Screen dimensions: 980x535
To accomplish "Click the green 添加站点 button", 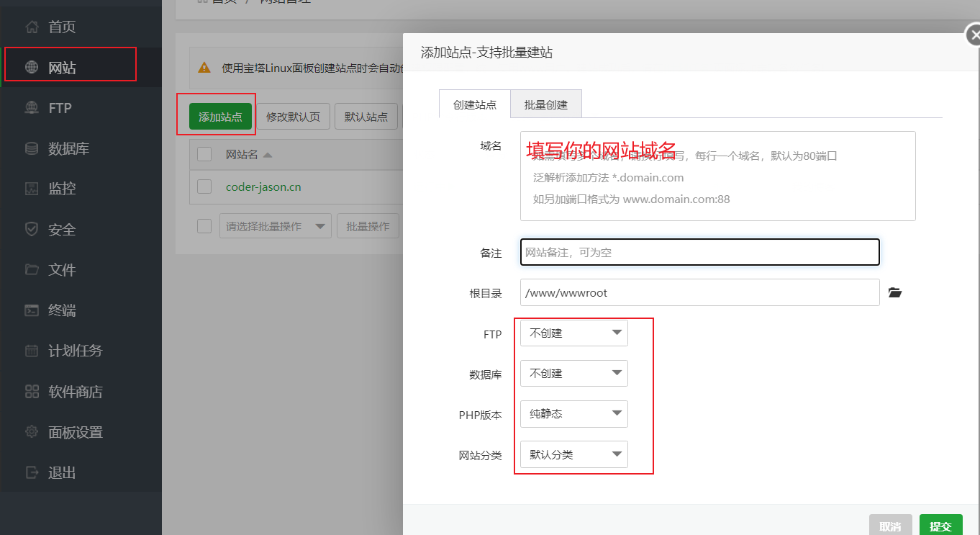I will (220, 117).
